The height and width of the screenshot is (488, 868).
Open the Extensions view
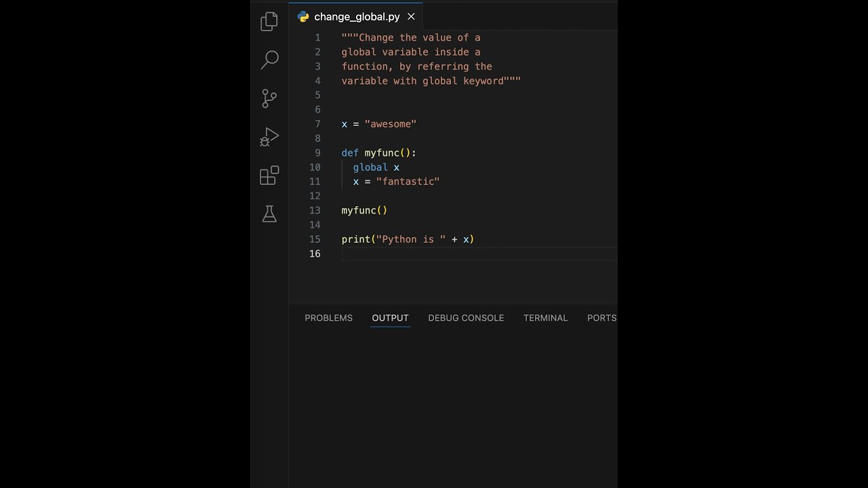pos(269,176)
